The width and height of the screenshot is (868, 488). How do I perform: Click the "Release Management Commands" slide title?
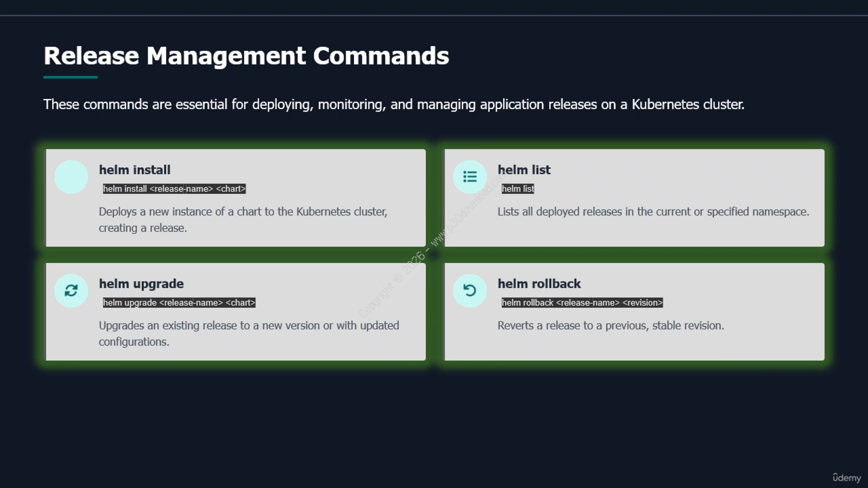246,56
